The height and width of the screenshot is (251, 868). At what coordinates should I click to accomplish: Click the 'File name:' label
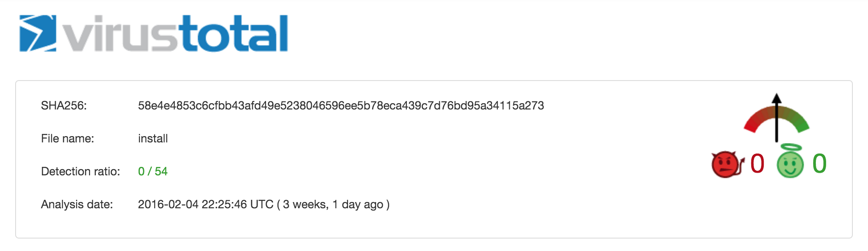point(67,138)
